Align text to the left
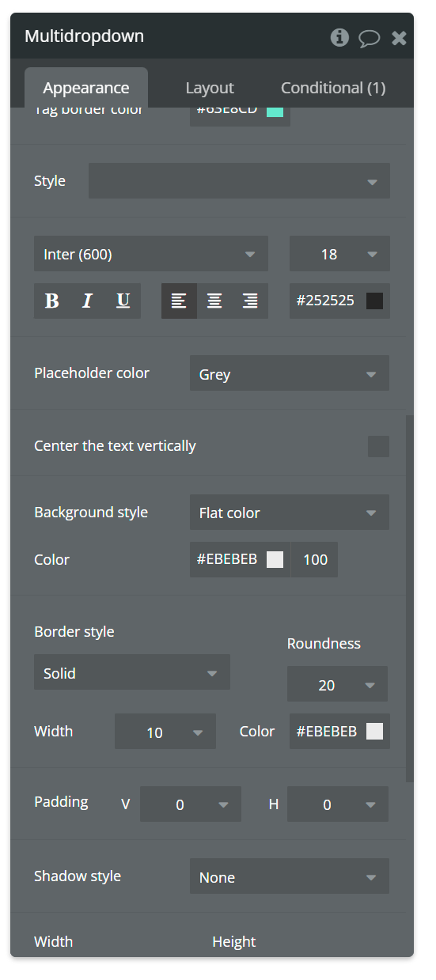This screenshot has height=980, width=436. (179, 301)
